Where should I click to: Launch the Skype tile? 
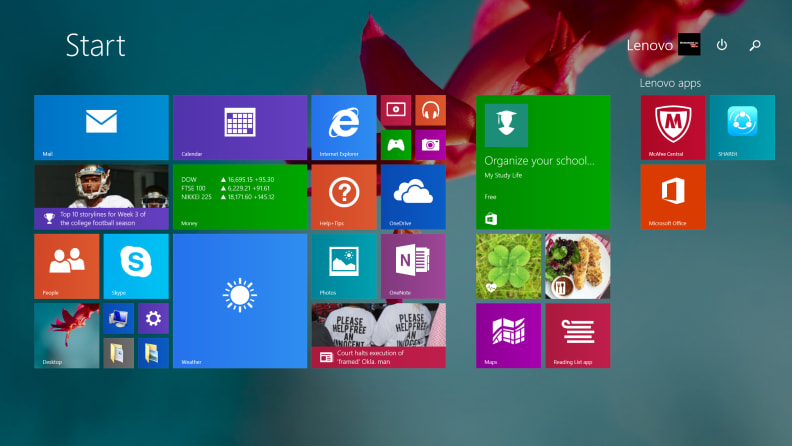136,266
